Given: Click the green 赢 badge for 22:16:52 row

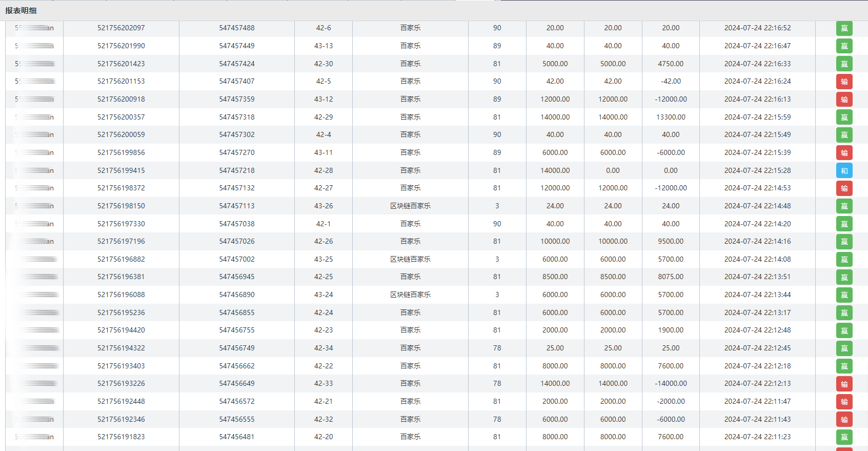Looking at the screenshot, I should click(x=844, y=28).
